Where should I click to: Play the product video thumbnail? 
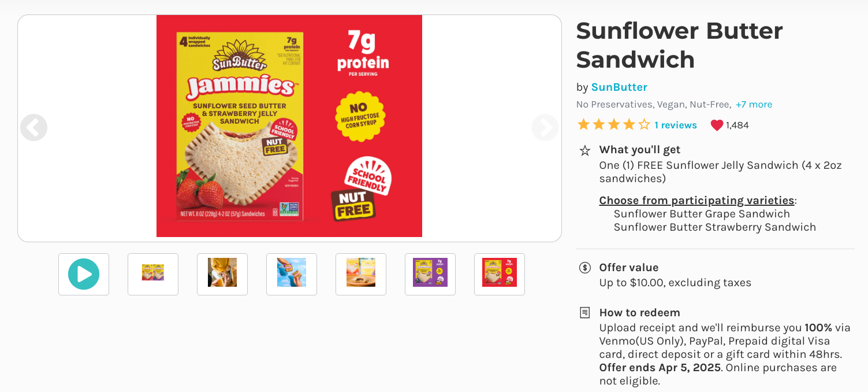point(84,274)
